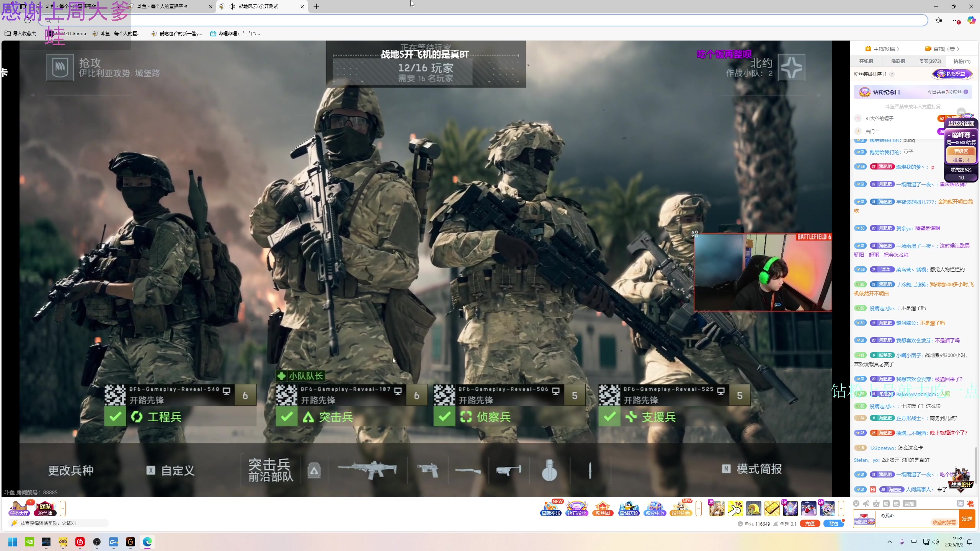Toggle the 侦察兵 ready checkmark
The width and height of the screenshot is (980, 551).
444,417
